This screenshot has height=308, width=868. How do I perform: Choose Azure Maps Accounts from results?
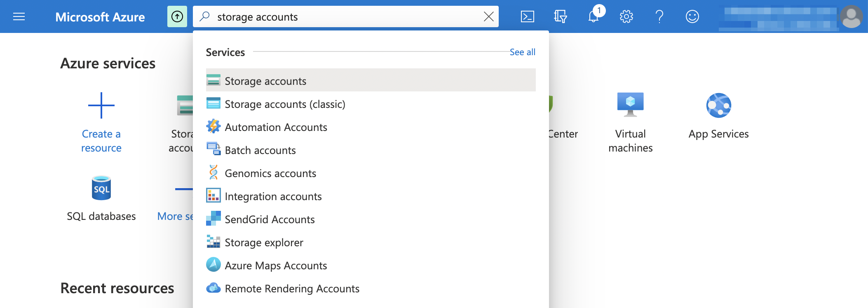(x=371, y=265)
